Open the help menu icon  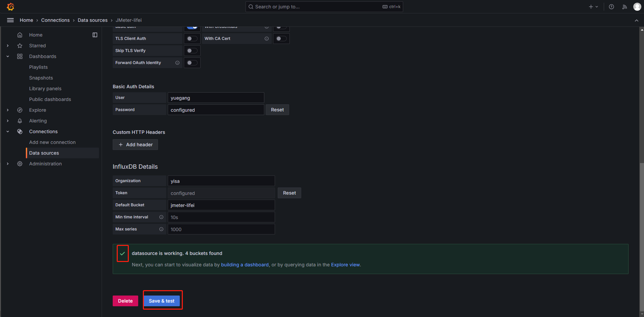click(x=611, y=7)
